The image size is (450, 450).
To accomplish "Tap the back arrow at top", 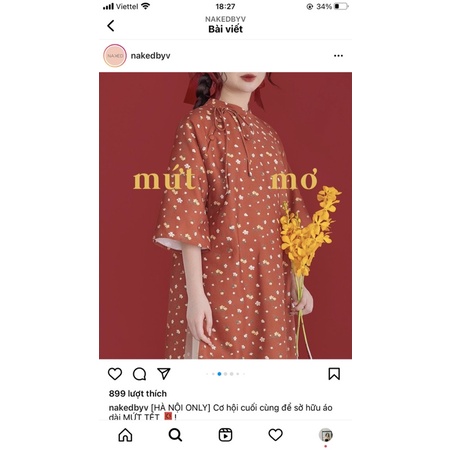I will [111, 26].
